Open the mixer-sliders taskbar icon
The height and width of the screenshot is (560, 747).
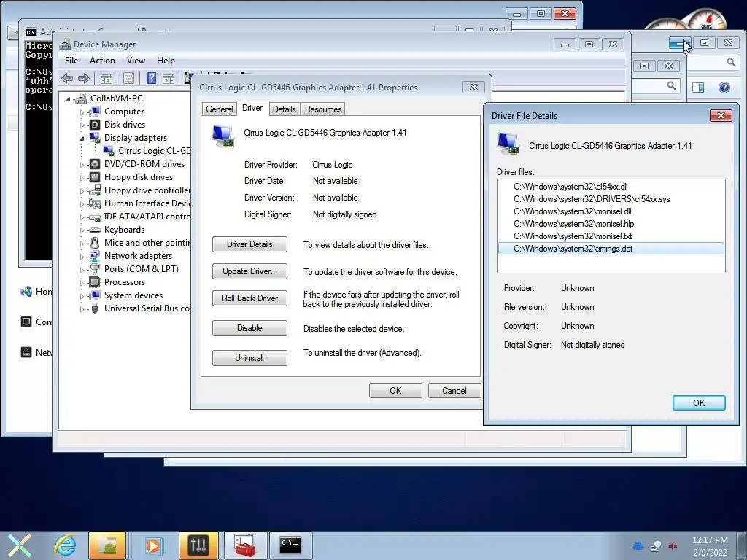[198, 545]
